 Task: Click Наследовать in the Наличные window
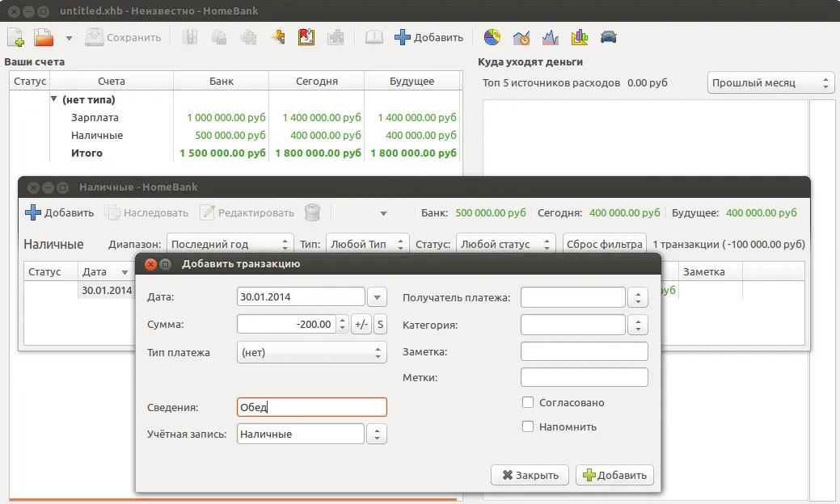147,213
